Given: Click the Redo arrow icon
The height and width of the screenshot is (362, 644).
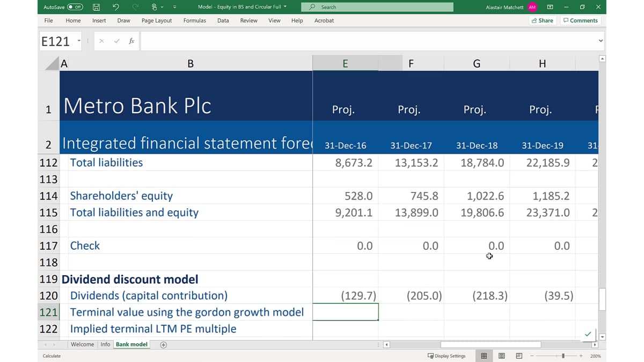Looking at the screenshot, I should point(135,7).
